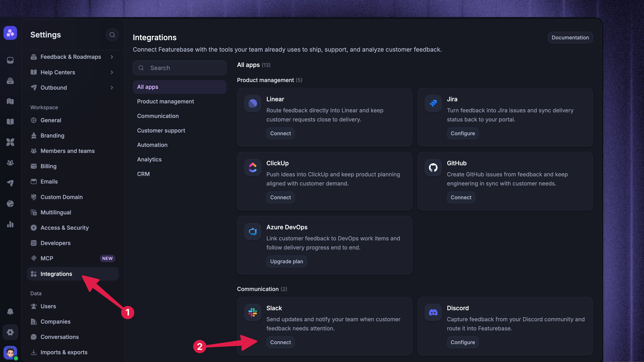This screenshot has width=644, height=362.
Task: Open the open-book icon in the left rail
Action: click(x=10, y=122)
